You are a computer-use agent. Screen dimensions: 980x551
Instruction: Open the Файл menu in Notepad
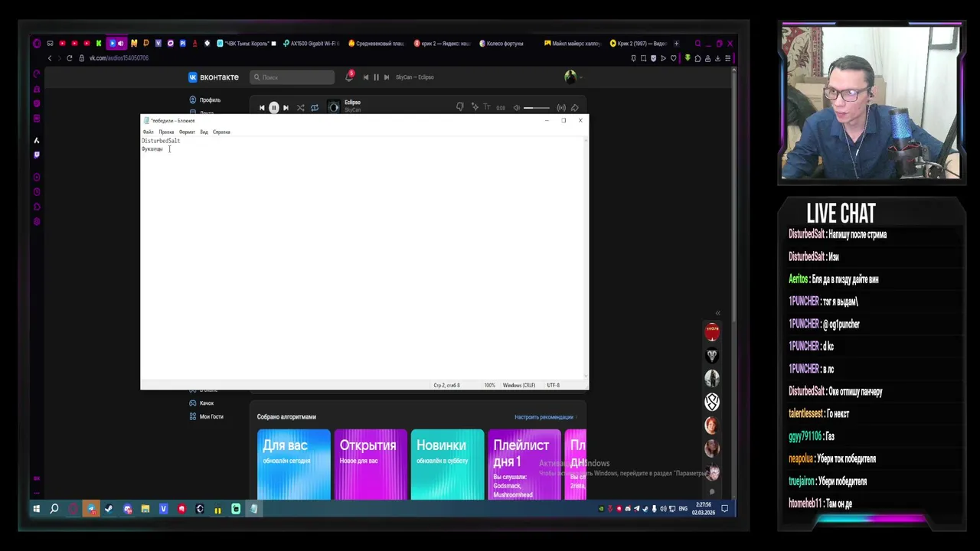click(x=148, y=132)
